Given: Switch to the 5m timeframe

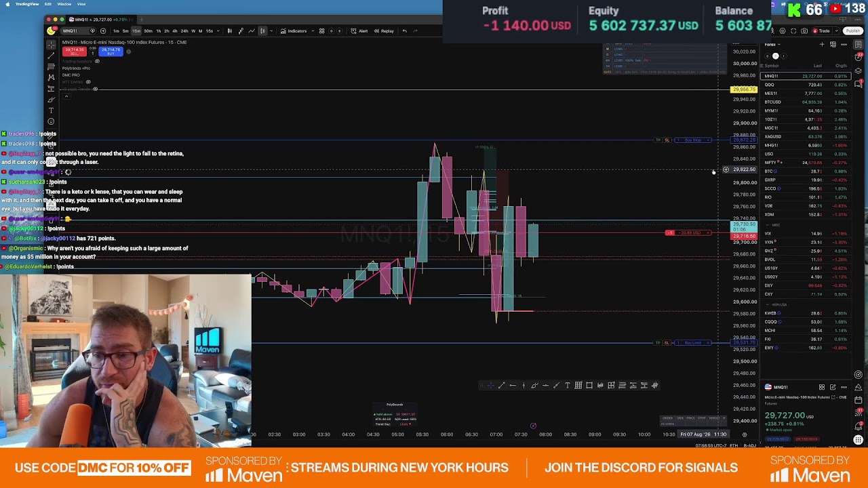Looking at the screenshot, I should [x=125, y=30].
